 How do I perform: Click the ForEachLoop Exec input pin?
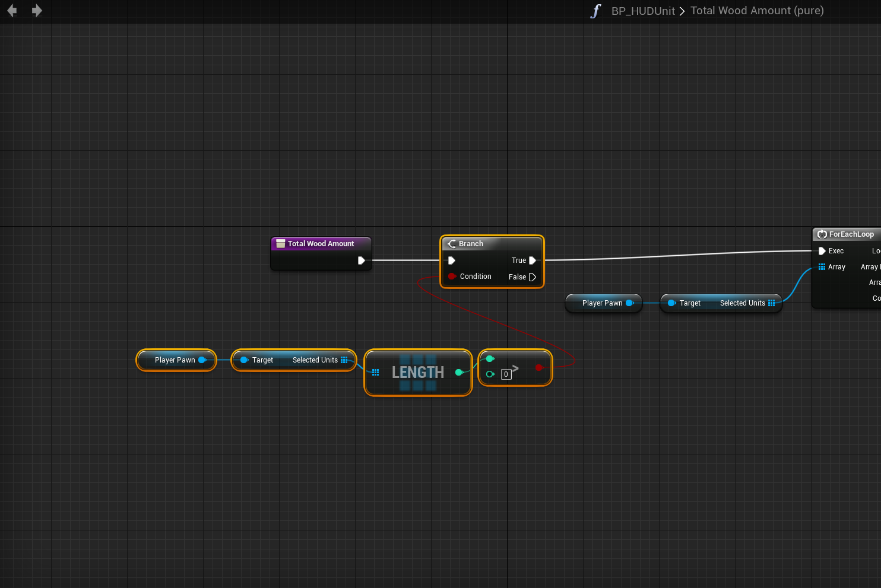(x=822, y=251)
